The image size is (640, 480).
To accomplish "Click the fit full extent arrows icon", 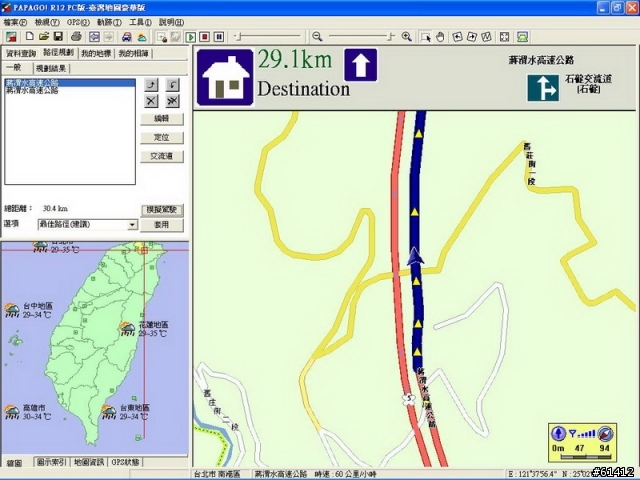I will [x=504, y=37].
